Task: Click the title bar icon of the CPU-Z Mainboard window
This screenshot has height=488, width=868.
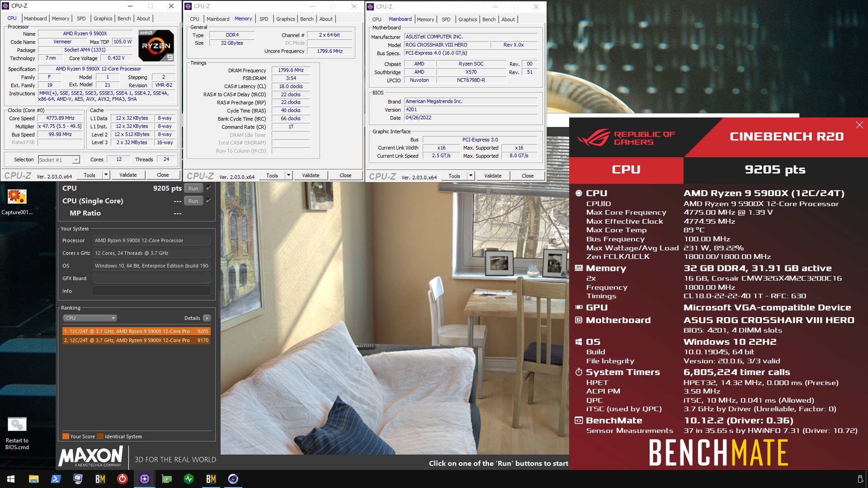Action: tap(371, 7)
